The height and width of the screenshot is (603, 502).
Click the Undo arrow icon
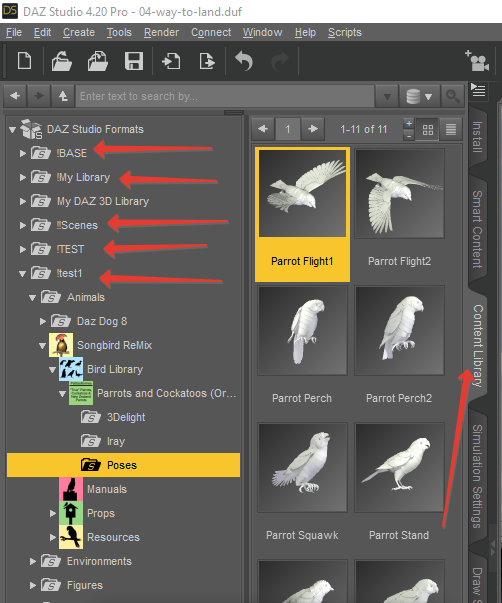[x=244, y=61]
